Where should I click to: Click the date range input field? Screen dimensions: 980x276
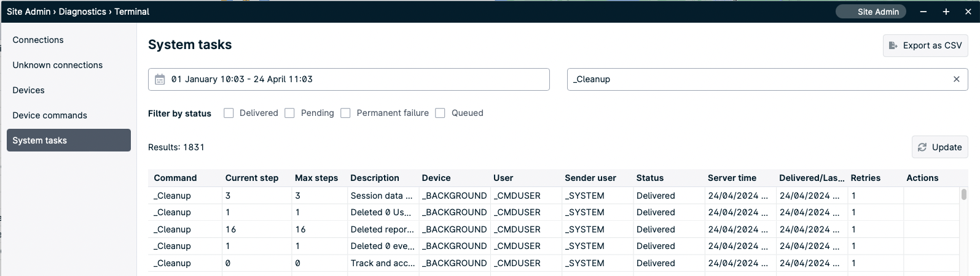(x=349, y=79)
